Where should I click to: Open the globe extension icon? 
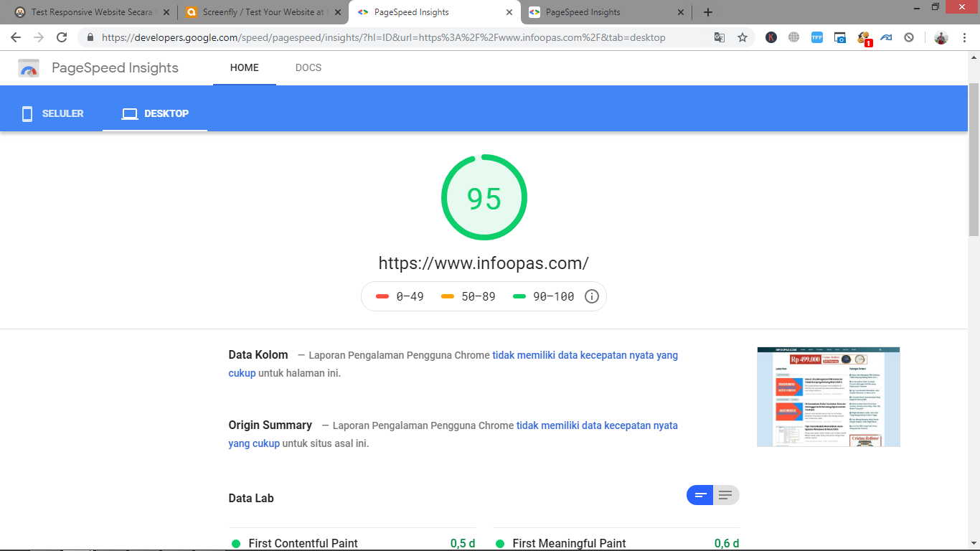(x=794, y=37)
